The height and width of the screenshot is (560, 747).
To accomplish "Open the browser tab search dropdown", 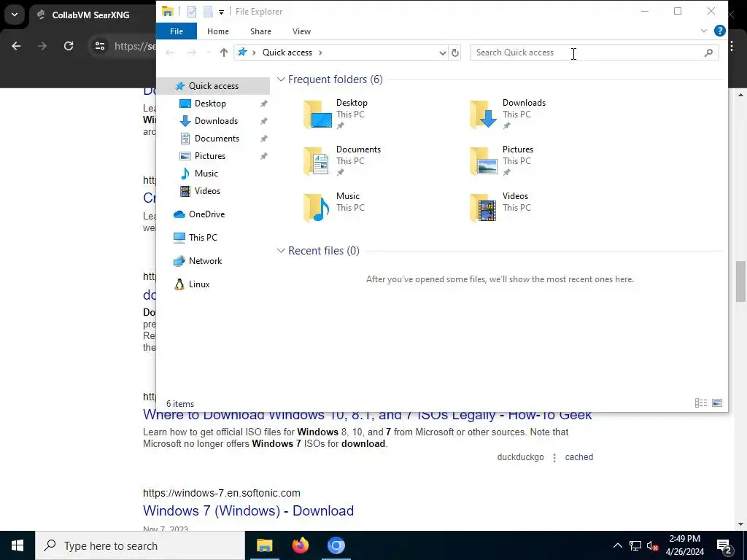I will click(x=15, y=15).
